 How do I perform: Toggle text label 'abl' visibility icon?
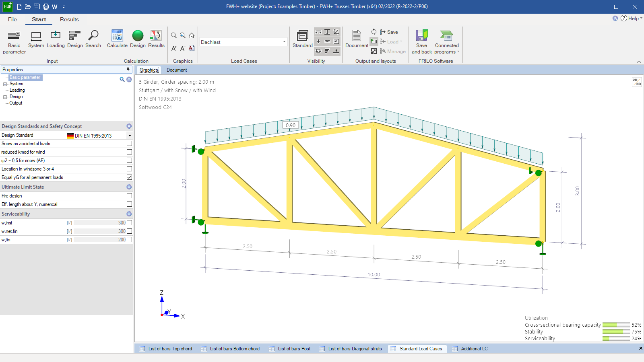[336, 41]
